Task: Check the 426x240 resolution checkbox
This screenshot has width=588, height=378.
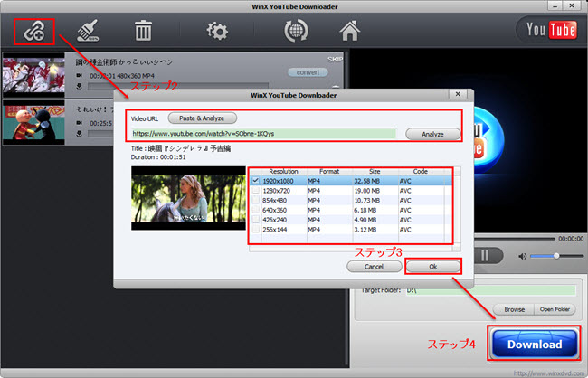Action: (x=256, y=220)
